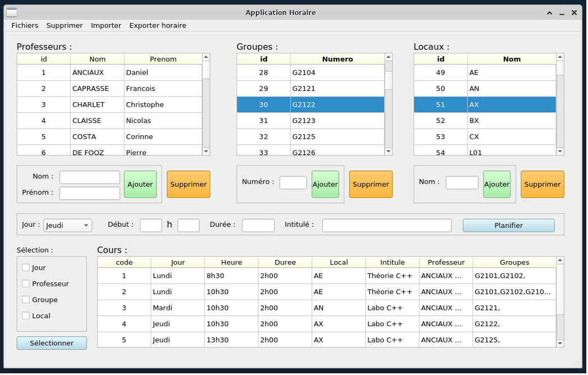Click the Sélectionner button
588x375 pixels.
52,344
